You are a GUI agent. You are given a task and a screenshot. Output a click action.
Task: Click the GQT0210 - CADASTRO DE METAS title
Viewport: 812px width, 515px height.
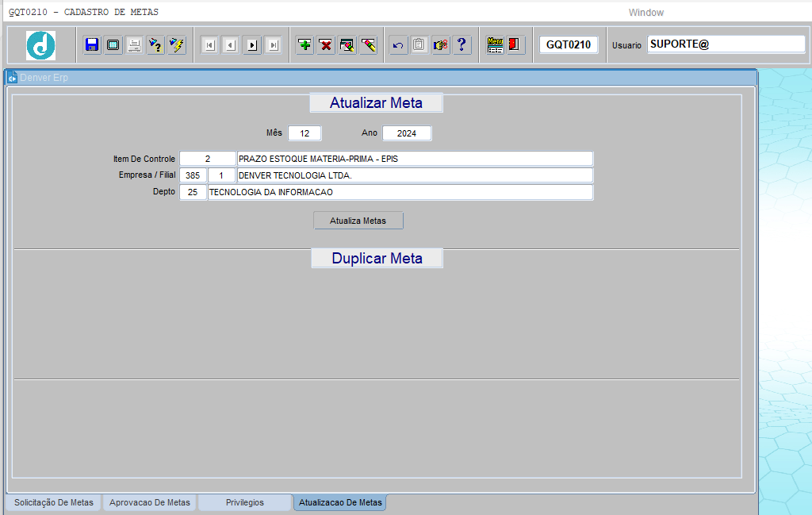[x=84, y=12]
